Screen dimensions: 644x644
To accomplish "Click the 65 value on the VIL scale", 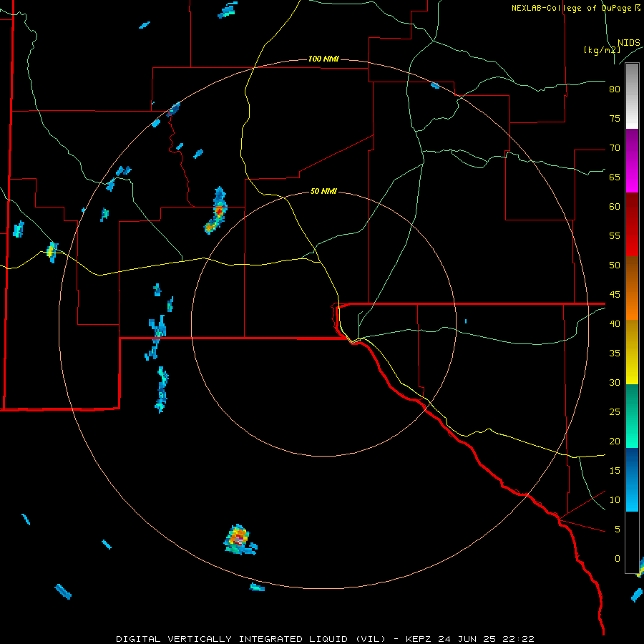I will coord(615,177).
